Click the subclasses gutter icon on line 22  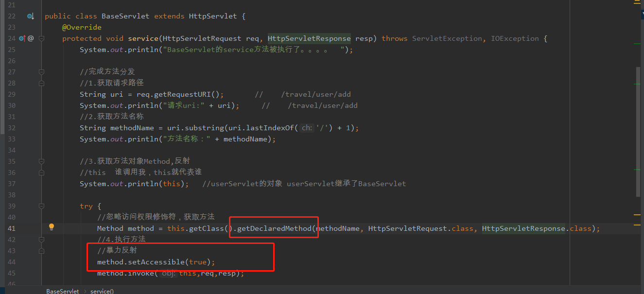pos(30,16)
